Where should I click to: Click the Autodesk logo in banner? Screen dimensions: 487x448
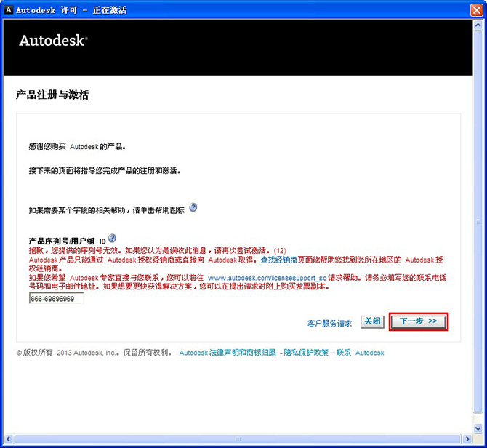[x=53, y=41]
